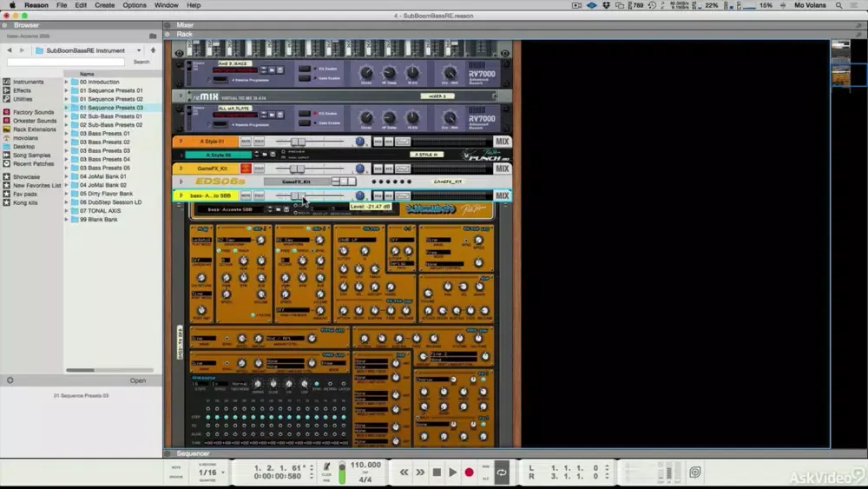Click the folder icon at browser top right

(x=153, y=36)
